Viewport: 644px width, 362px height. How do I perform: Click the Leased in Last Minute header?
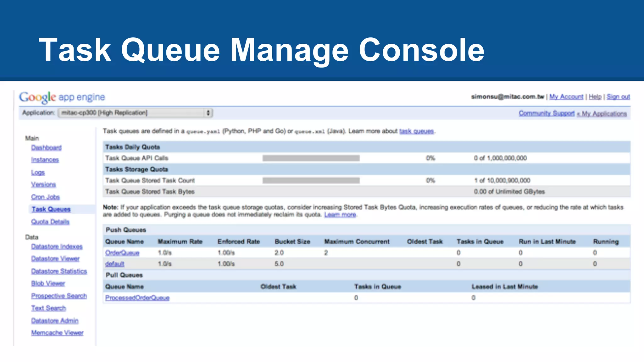tap(505, 287)
